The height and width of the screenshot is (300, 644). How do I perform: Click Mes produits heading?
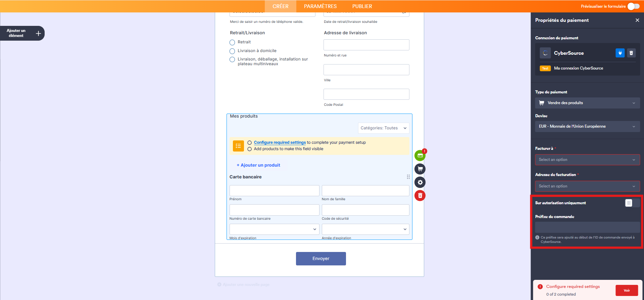click(244, 116)
